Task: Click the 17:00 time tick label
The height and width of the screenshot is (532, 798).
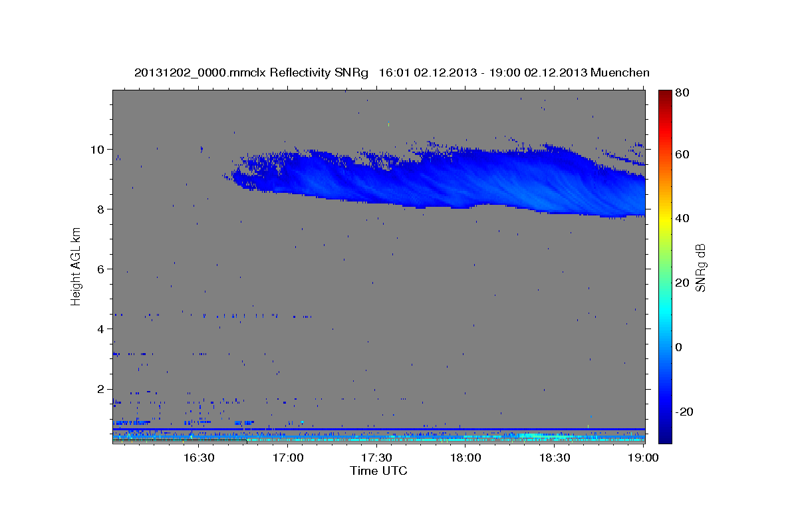Action: (288, 458)
